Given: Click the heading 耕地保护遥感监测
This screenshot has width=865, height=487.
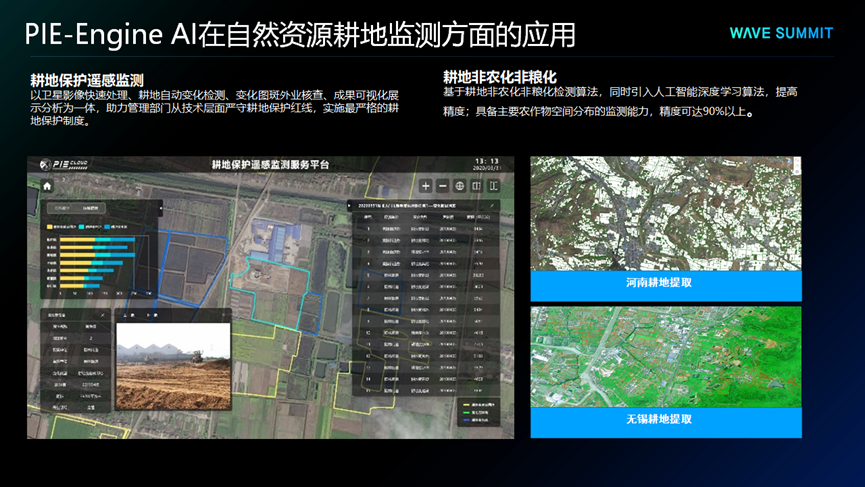Looking at the screenshot, I should 87,80.
